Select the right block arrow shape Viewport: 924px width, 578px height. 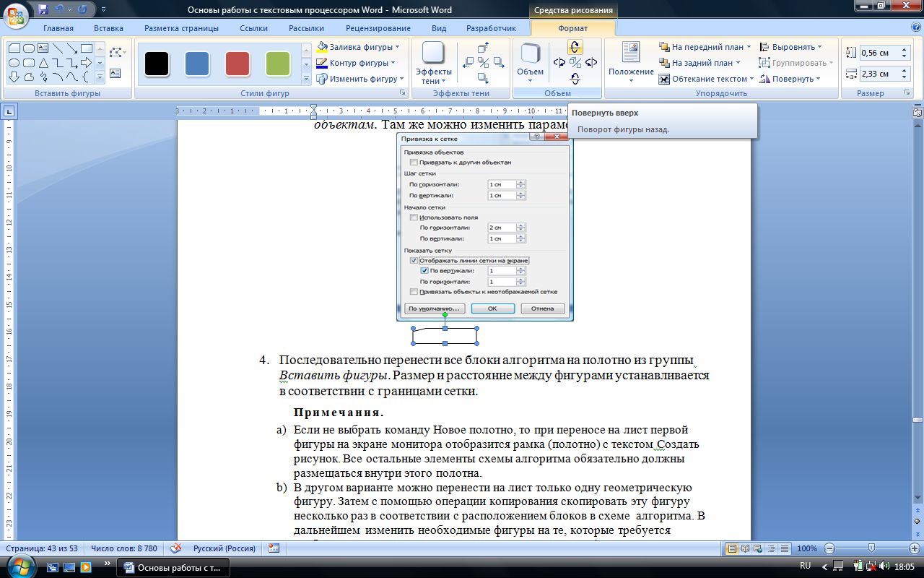pos(86,62)
